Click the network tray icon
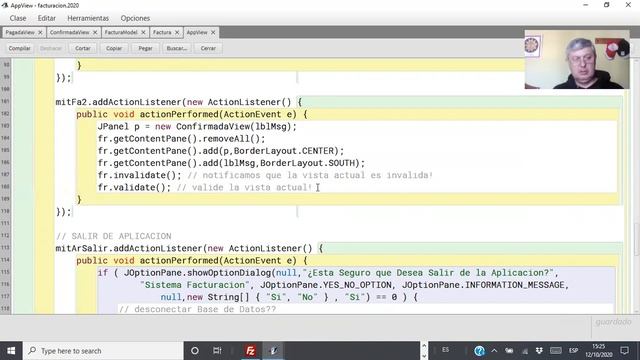 coord(525,351)
